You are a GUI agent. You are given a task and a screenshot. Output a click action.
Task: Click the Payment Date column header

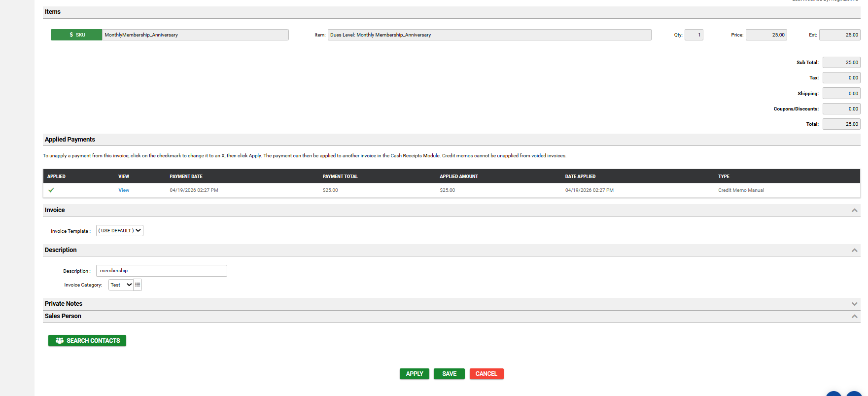(x=186, y=177)
